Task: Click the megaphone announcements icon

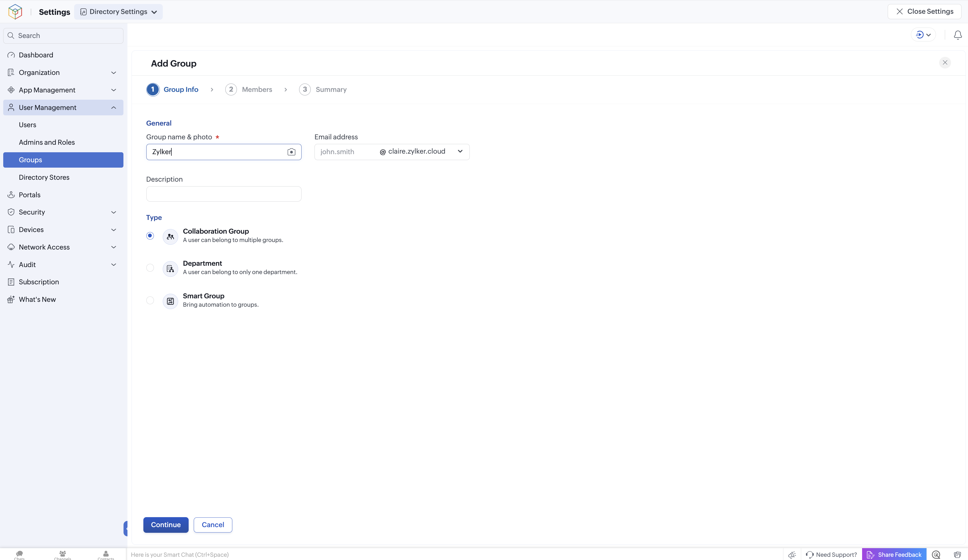Action: tap(792, 555)
